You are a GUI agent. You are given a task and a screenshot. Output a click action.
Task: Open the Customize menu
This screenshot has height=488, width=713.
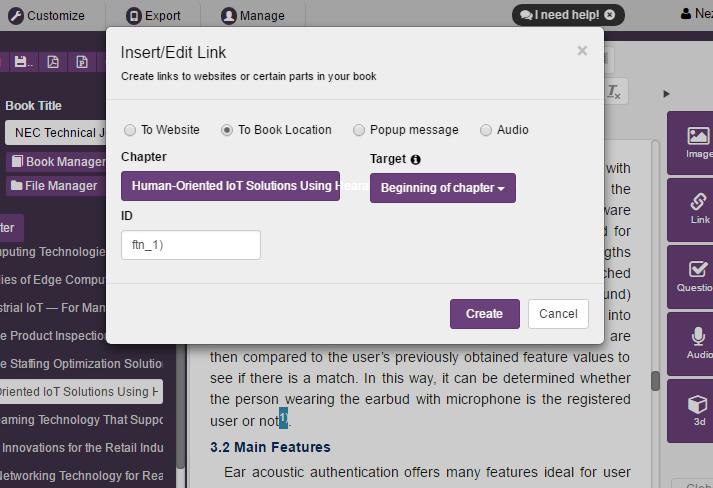[x=48, y=15]
